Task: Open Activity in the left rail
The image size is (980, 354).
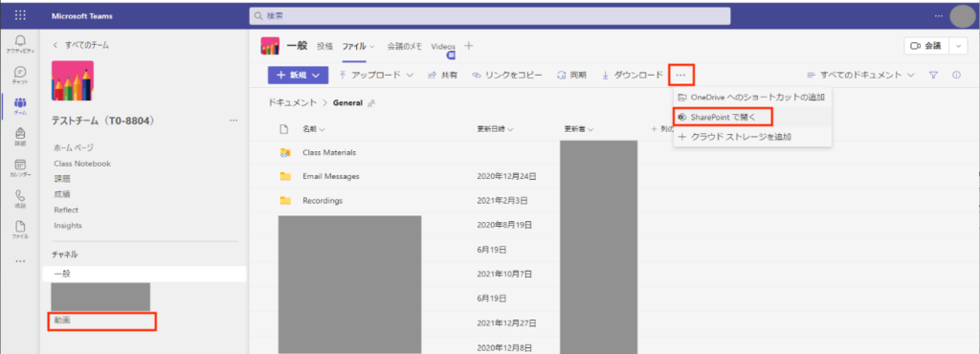Action: tap(20, 44)
